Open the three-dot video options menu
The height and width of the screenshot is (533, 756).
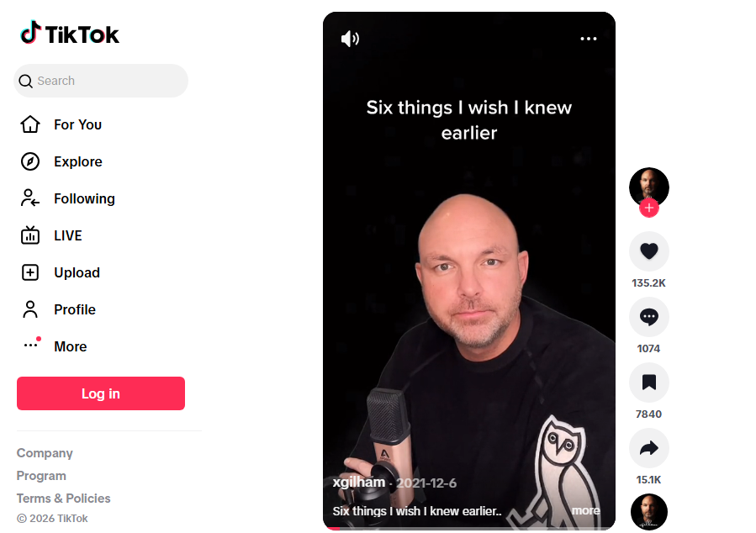point(588,39)
